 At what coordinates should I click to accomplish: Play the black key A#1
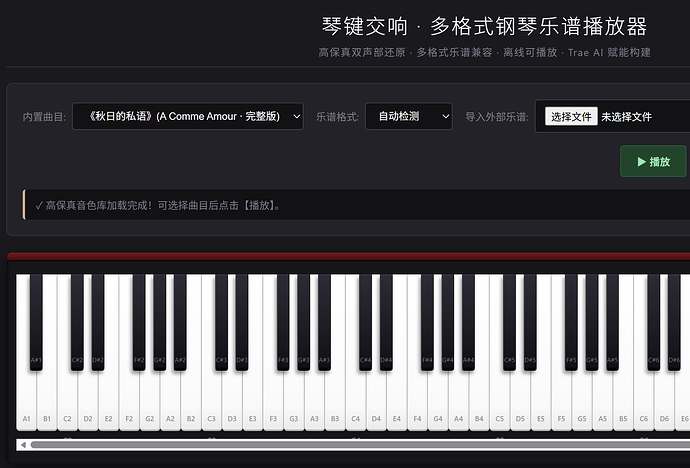click(x=36, y=322)
